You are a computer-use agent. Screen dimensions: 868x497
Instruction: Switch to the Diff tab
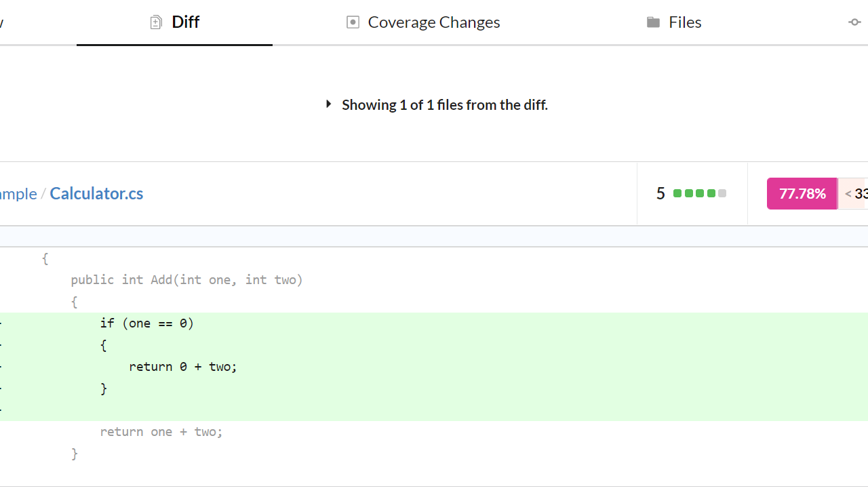pos(185,22)
